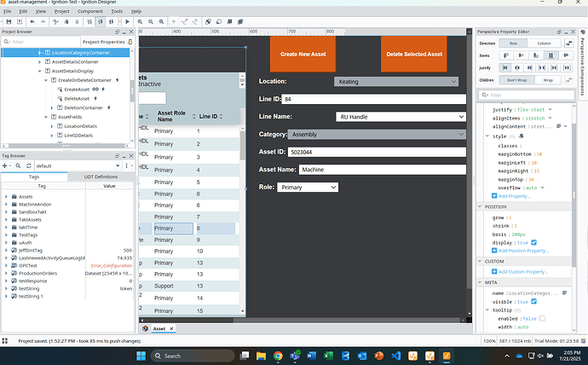The height and width of the screenshot is (365, 588).
Task: Click the Property Editor Filter field
Action: tap(527, 95)
